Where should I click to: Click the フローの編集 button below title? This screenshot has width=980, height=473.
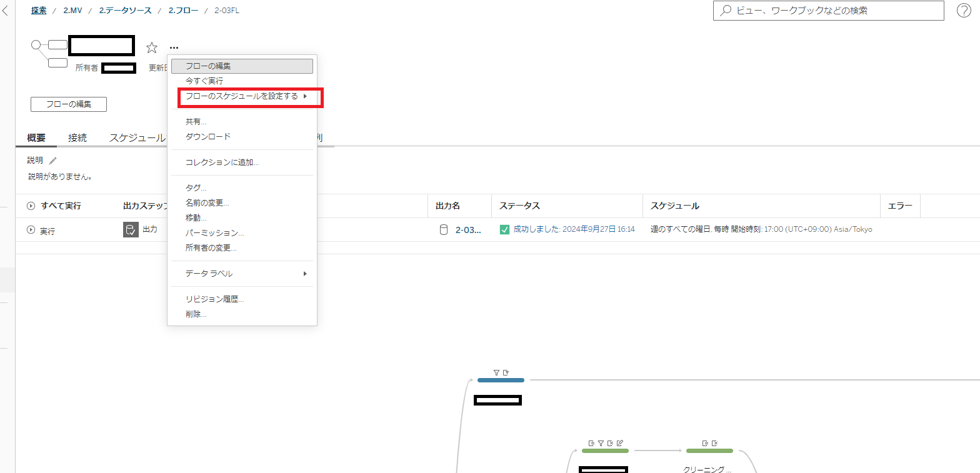(69, 104)
